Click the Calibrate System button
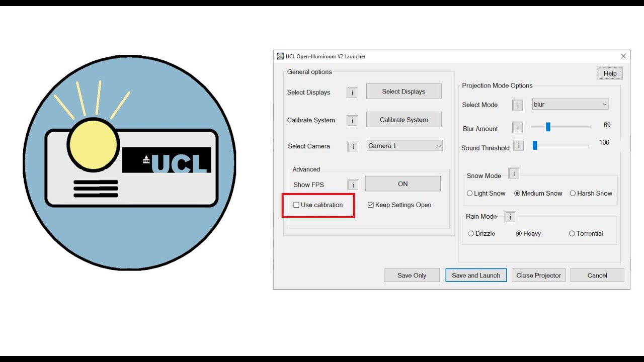Image resolution: width=644 pixels, height=362 pixels. (404, 120)
